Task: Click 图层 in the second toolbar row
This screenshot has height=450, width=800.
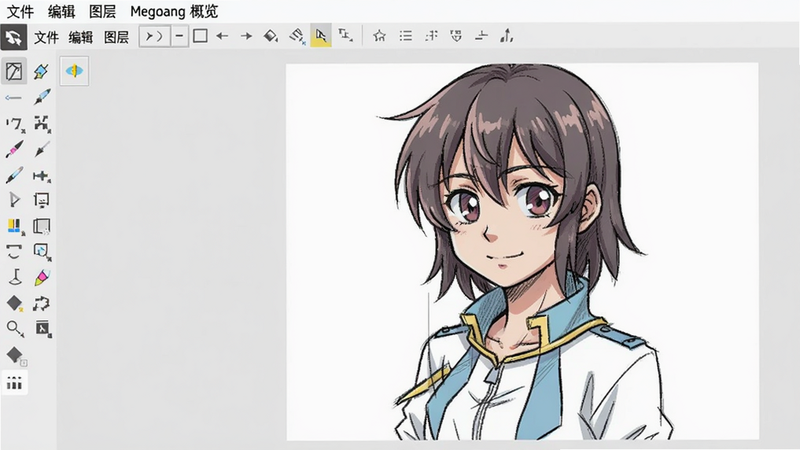Action: [x=116, y=37]
